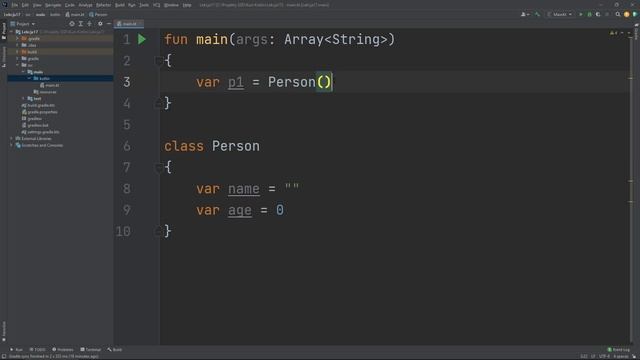Select the main.kt editor tab
Image resolution: width=640 pixels, height=360 pixels.
(x=128, y=24)
